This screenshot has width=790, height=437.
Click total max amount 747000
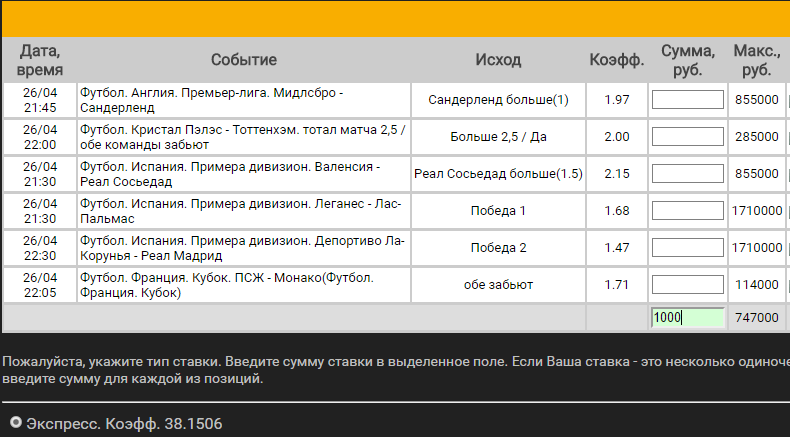(x=757, y=318)
